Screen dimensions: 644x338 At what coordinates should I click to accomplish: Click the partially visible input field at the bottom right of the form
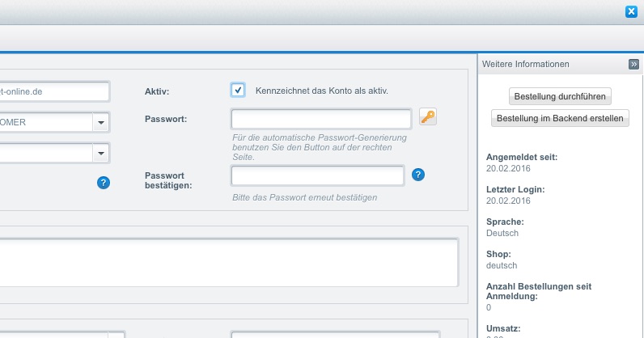pyautogui.click(x=334, y=334)
